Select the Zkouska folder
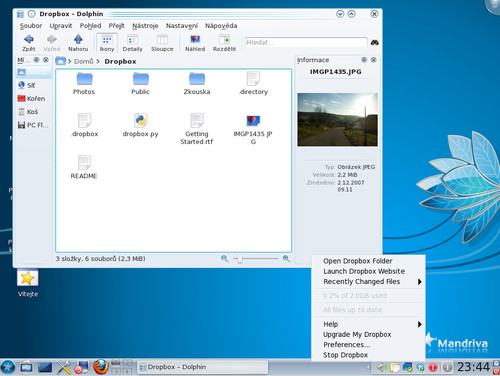Image resolution: width=500 pixels, height=376 pixels. [x=197, y=83]
